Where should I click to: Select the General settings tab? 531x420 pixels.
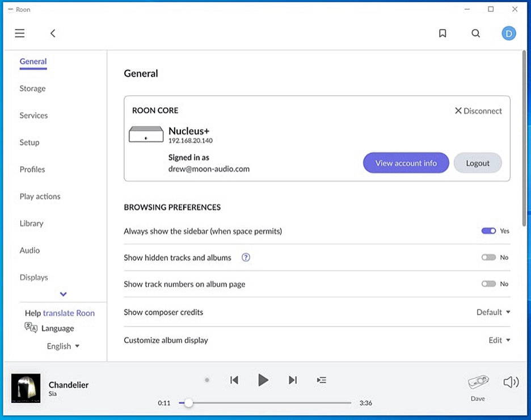pos(33,61)
